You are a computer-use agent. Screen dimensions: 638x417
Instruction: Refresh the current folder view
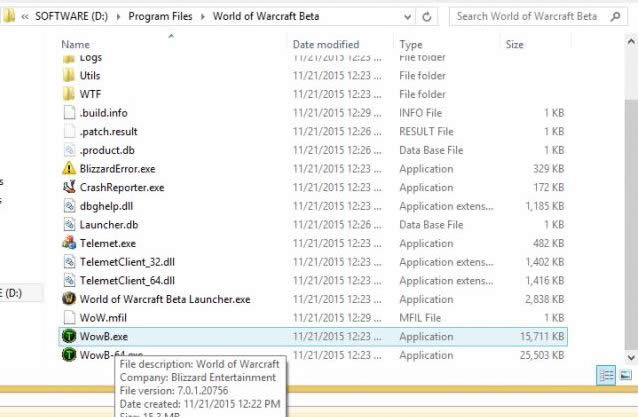point(428,17)
